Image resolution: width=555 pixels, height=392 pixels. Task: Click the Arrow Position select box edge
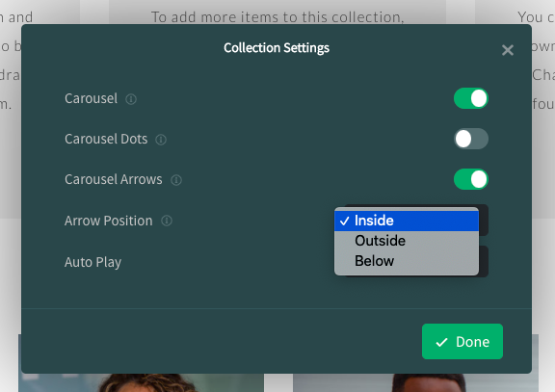[x=484, y=220]
